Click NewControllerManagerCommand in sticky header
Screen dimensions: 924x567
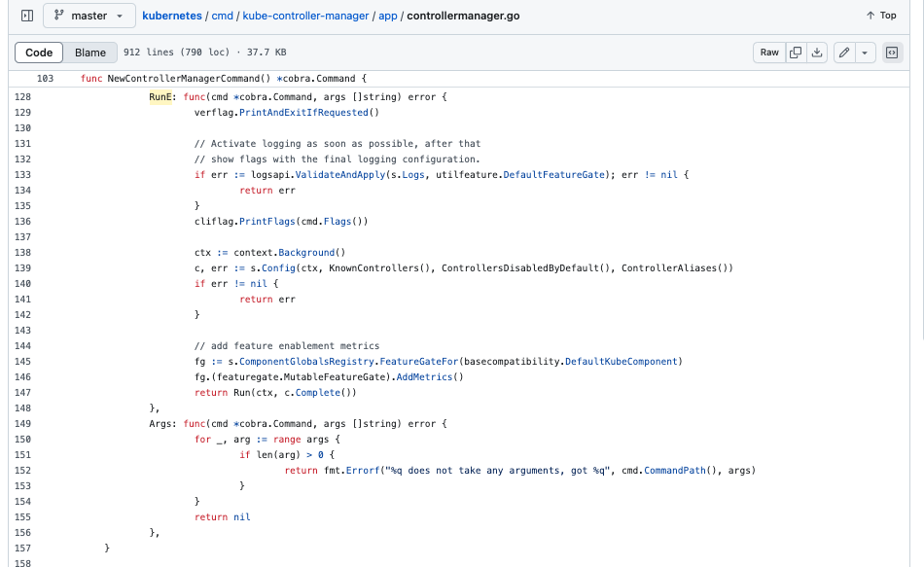[183, 79]
